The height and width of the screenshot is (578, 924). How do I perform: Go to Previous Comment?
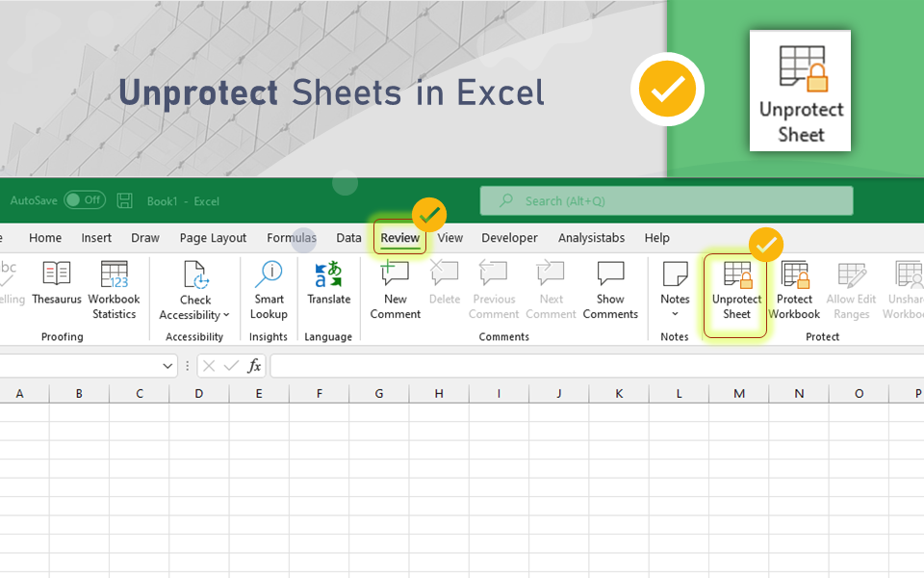tap(494, 290)
